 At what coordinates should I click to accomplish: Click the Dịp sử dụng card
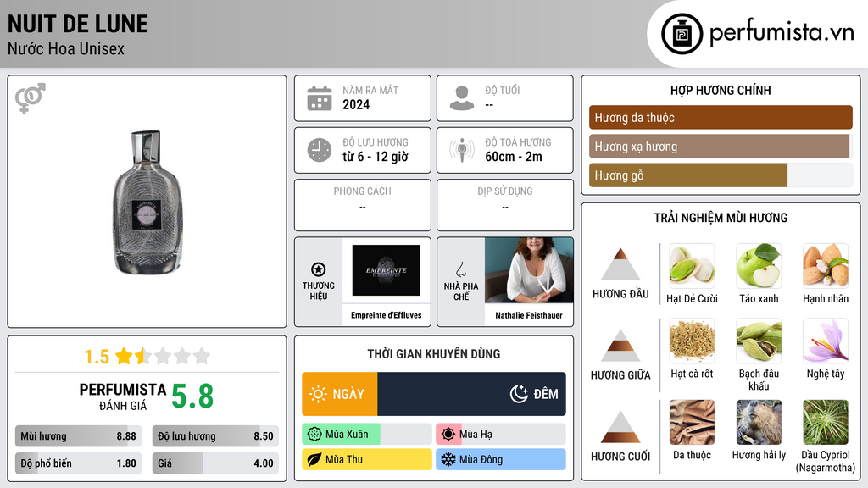coord(505,205)
